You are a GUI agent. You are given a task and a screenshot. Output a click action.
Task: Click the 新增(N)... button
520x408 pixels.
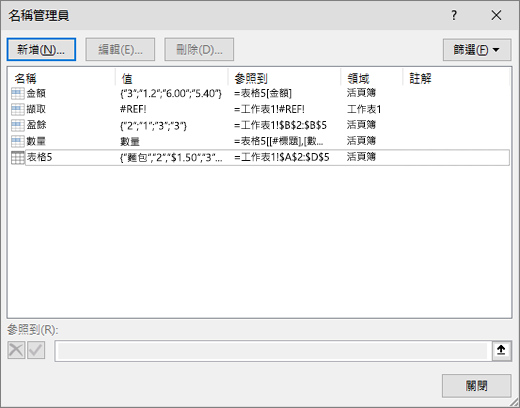(x=41, y=50)
